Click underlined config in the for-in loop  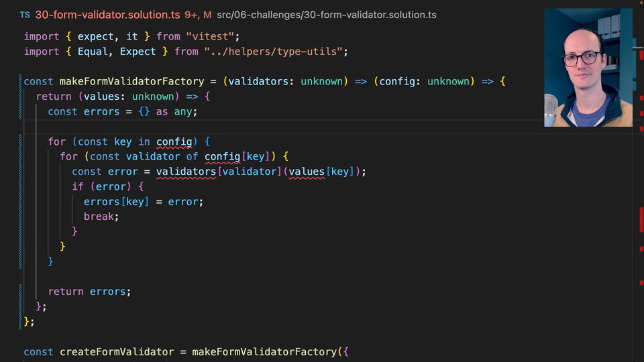pyautogui.click(x=174, y=141)
